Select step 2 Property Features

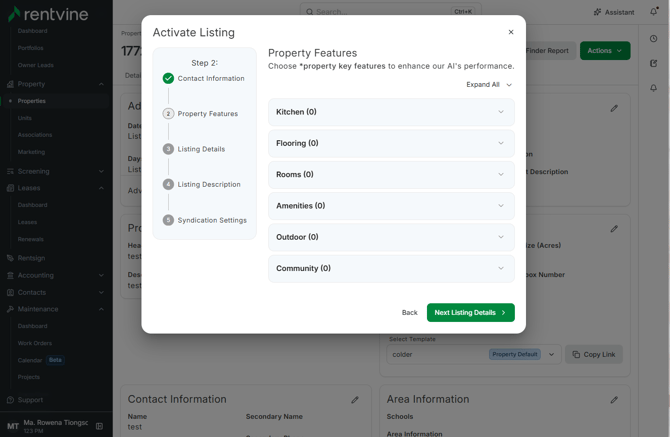200,114
